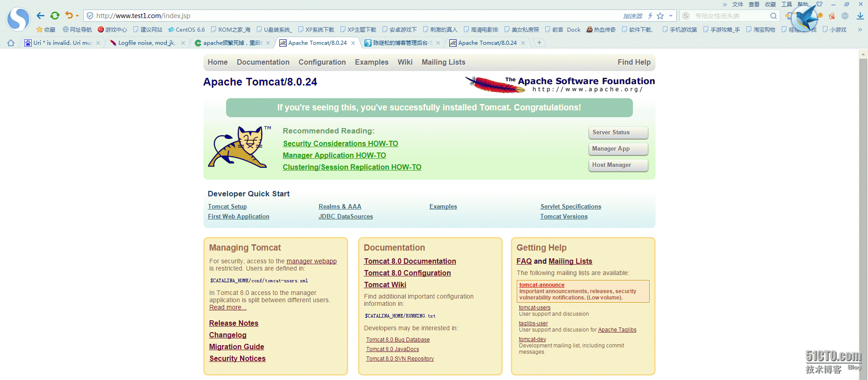This screenshot has height=380, width=868.
Task: Click Find Help in the nav bar
Action: (x=634, y=62)
